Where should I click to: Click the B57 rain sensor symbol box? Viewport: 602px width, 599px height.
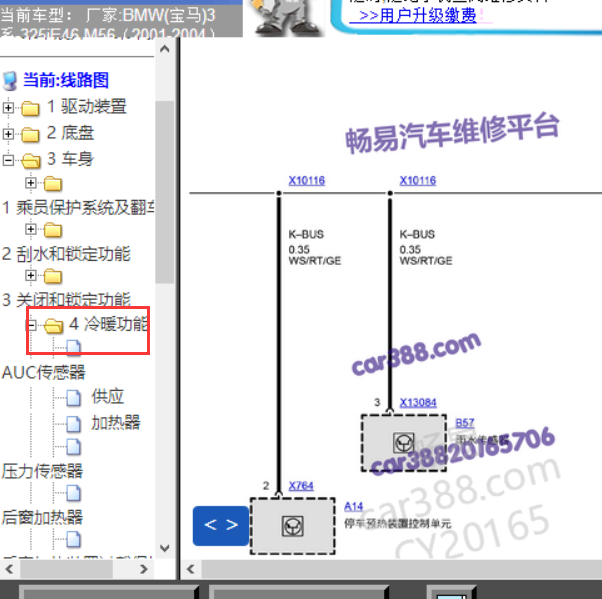[x=404, y=443]
